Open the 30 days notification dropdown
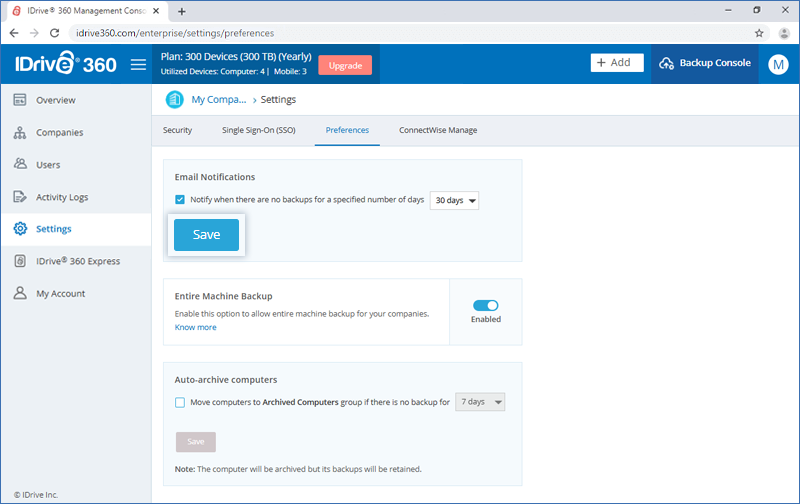The width and height of the screenshot is (800, 504). coord(454,200)
